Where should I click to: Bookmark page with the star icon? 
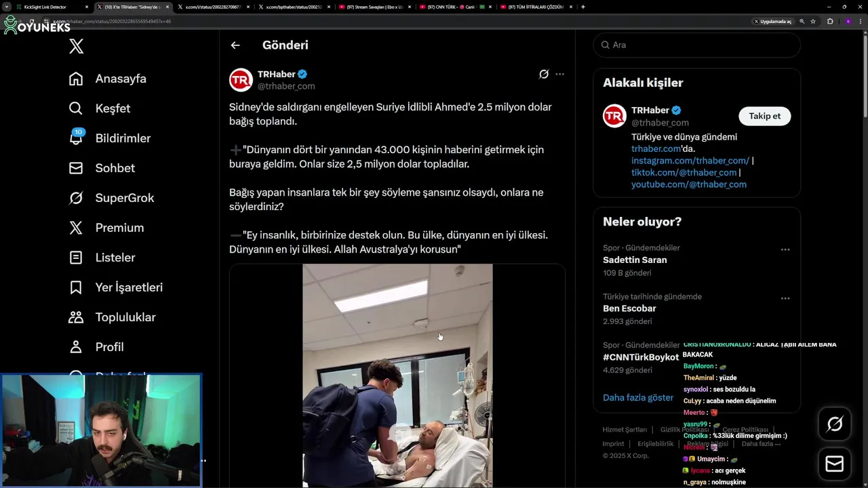click(813, 21)
